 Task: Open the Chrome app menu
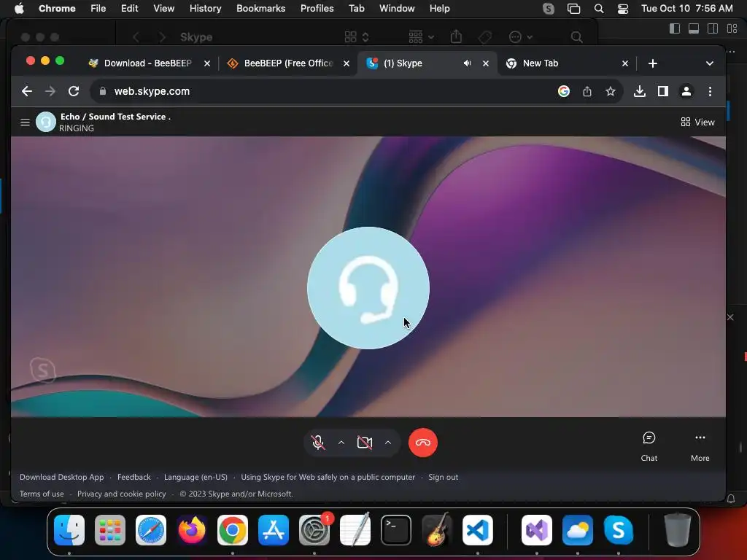[57, 9]
